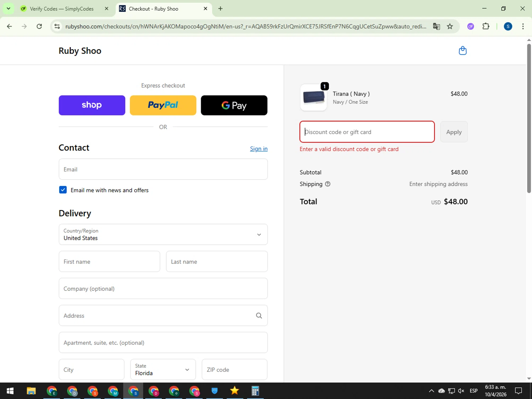This screenshot has width=532, height=399.
Task: Click the Address input field
Action: click(163, 316)
